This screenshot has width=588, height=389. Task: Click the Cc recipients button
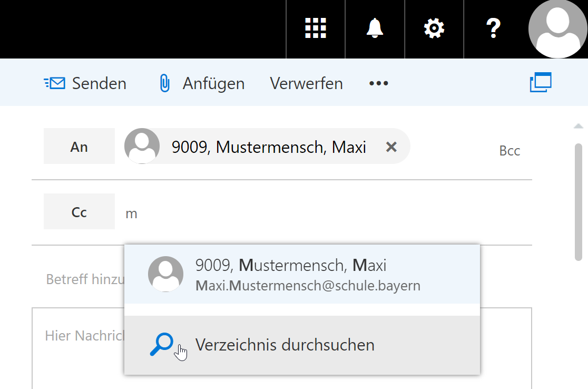point(79,212)
